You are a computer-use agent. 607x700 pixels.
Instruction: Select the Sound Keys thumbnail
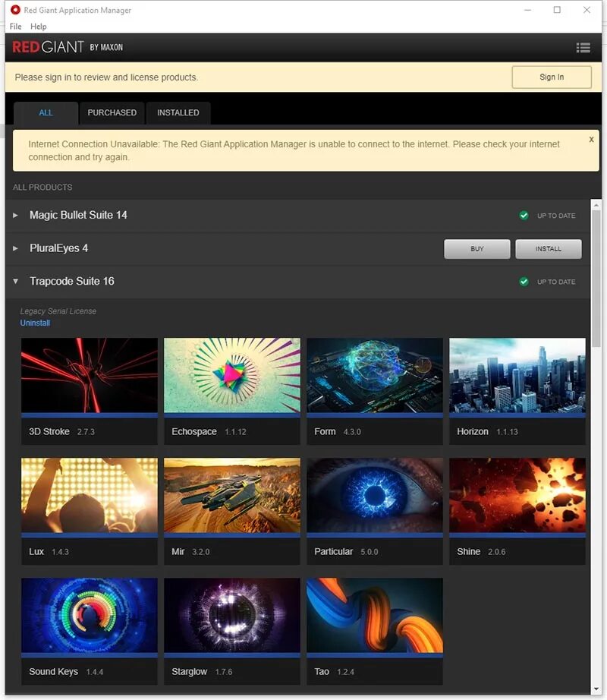tap(90, 615)
